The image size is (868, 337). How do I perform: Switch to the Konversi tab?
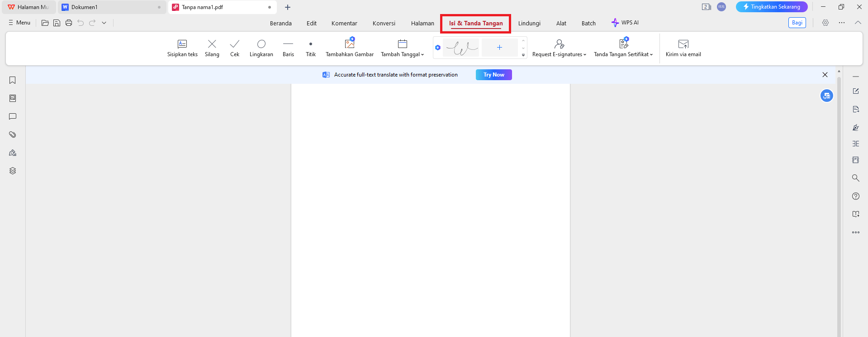[x=384, y=23]
